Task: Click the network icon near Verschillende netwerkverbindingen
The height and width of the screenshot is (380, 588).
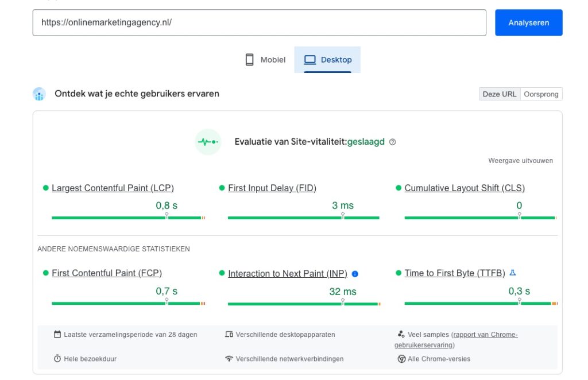Action: [228, 358]
